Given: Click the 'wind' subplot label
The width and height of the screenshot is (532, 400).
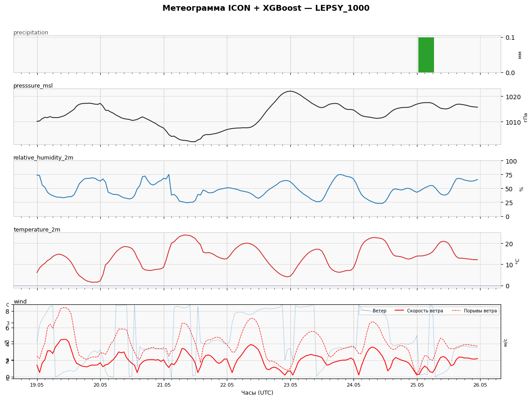Looking at the screenshot, I should 20,301.
